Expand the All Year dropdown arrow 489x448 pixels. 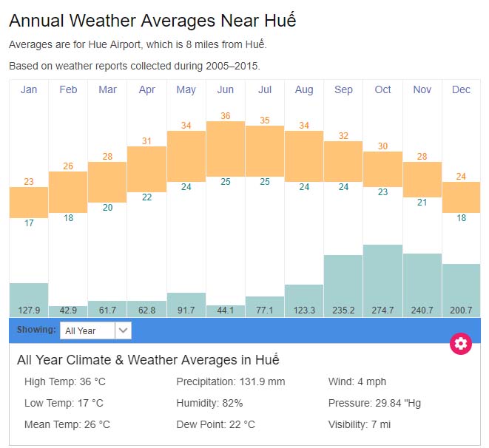124,330
